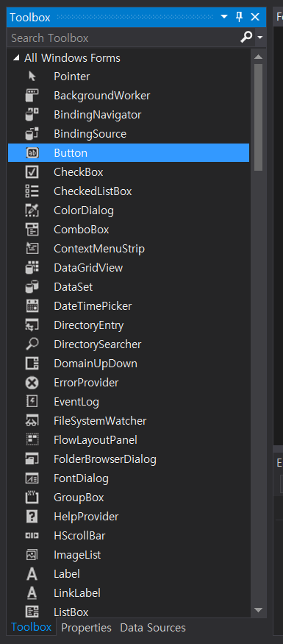Choose the Label letter-A icon
The image size is (283, 644).
[x=32, y=574]
